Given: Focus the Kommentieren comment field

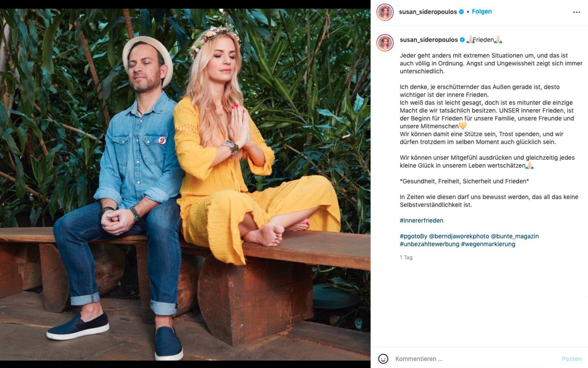Looking at the screenshot, I should point(474,359).
